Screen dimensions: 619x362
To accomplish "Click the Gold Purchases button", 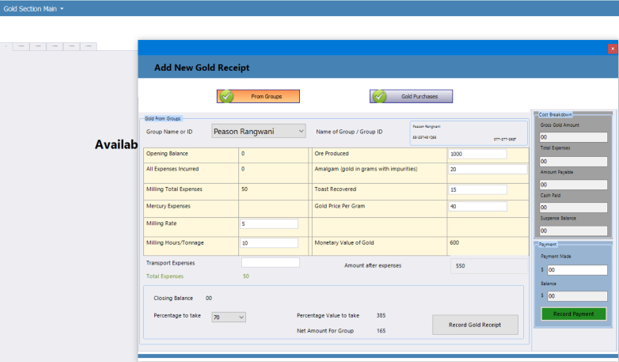I will click(x=411, y=96).
